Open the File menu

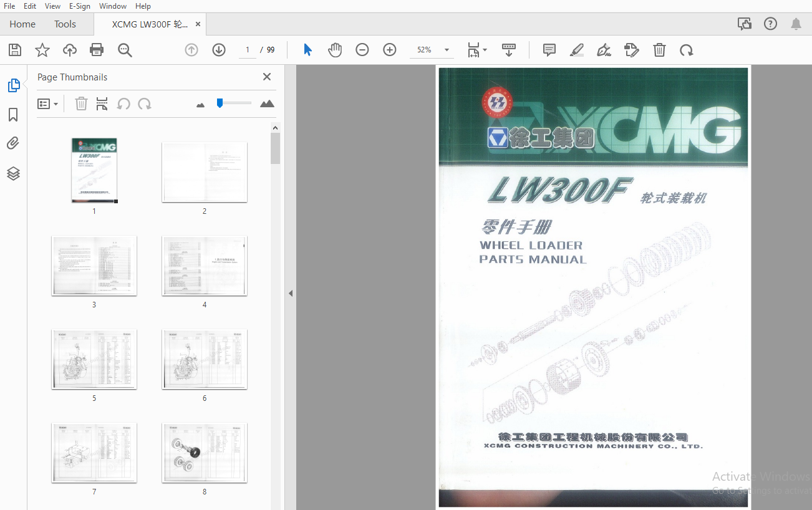9,6
